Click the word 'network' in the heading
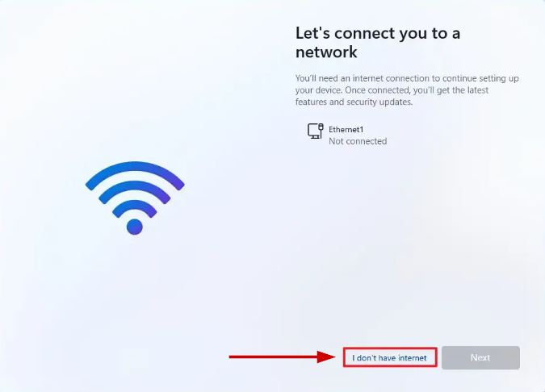545x392 pixels. [326, 52]
